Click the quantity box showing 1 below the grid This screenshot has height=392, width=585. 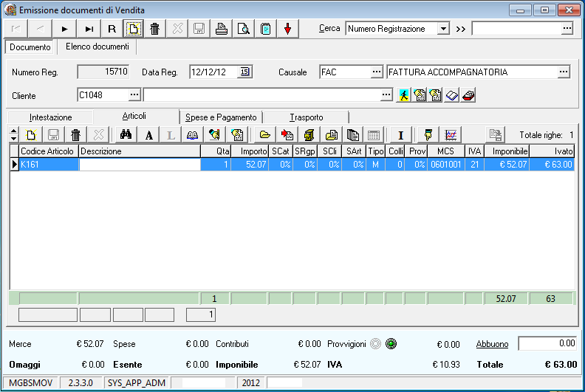pyautogui.click(x=201, y=314)
